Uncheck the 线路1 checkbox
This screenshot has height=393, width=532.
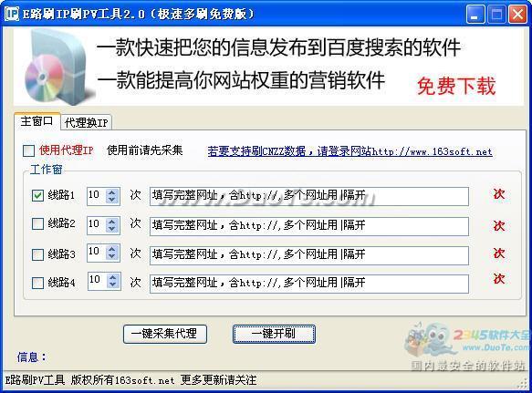pyautogui.click(x=37, y=195)
